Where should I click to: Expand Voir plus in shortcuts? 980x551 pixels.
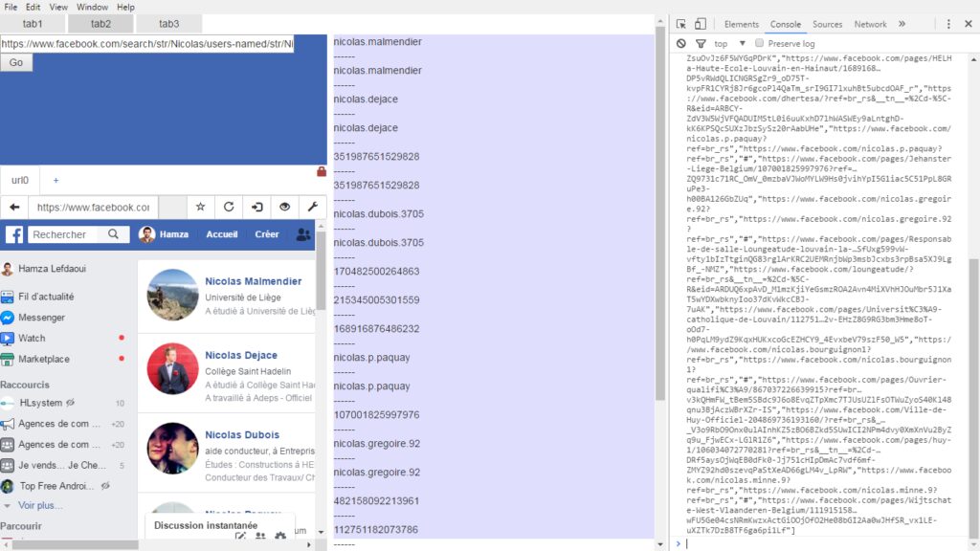[40, 505]
